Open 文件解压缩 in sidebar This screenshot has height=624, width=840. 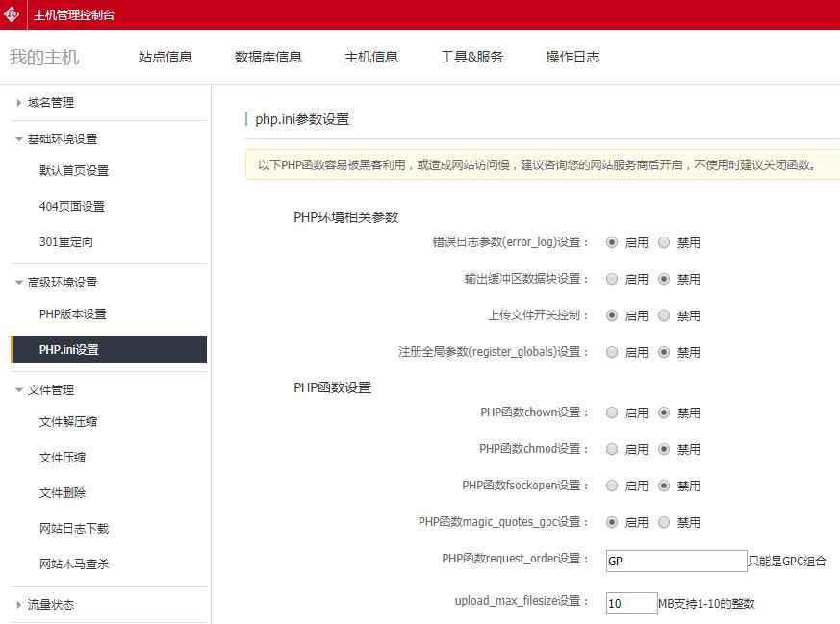(x=68, y=422)
